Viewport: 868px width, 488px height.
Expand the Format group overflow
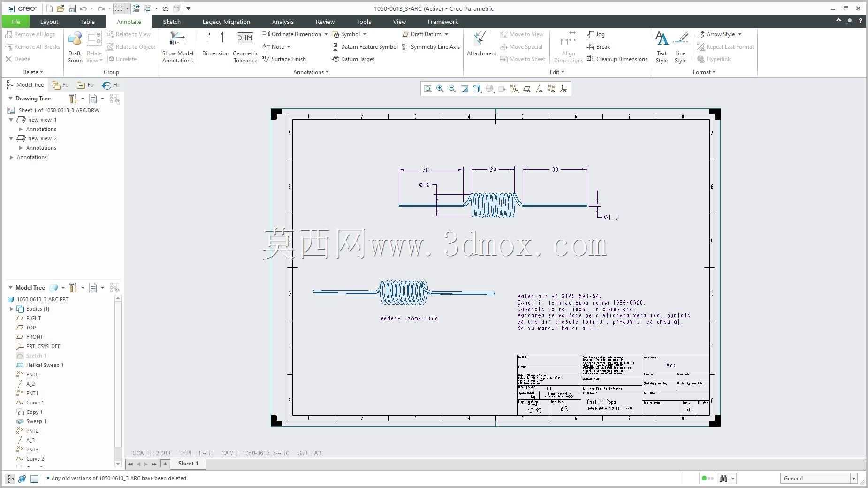pyautogui.click(x=704, y=72)
